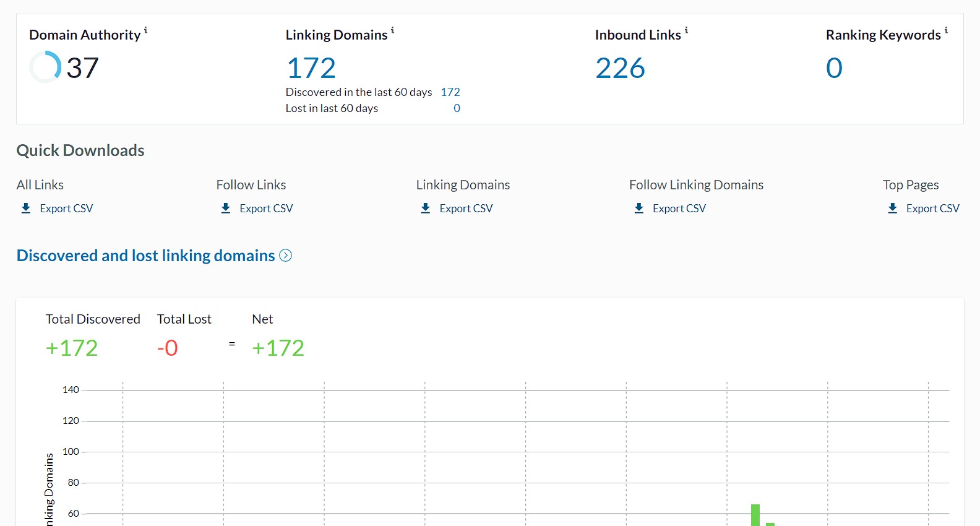Click the tall green bar in the chart
The image size is (980, 526).
pos(755,515)
